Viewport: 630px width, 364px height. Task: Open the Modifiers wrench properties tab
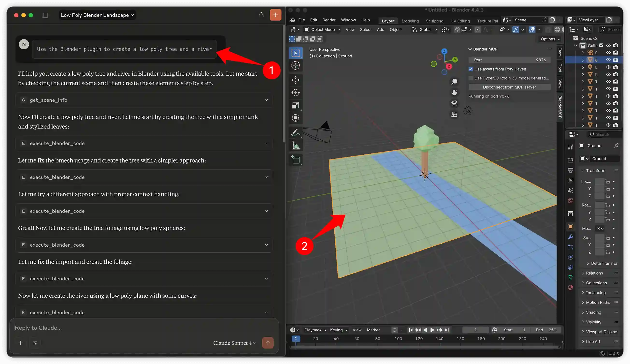[571, 237]
